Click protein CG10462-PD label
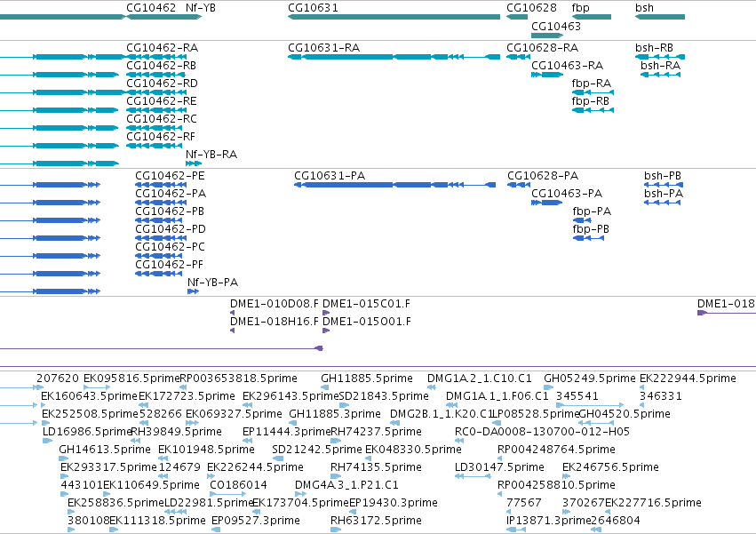This screenshot has width=756, height=534. tap(171, 229)
